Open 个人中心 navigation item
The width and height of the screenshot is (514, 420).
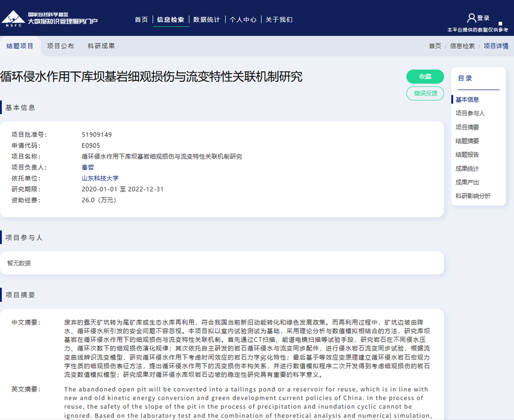coord(243,20)
